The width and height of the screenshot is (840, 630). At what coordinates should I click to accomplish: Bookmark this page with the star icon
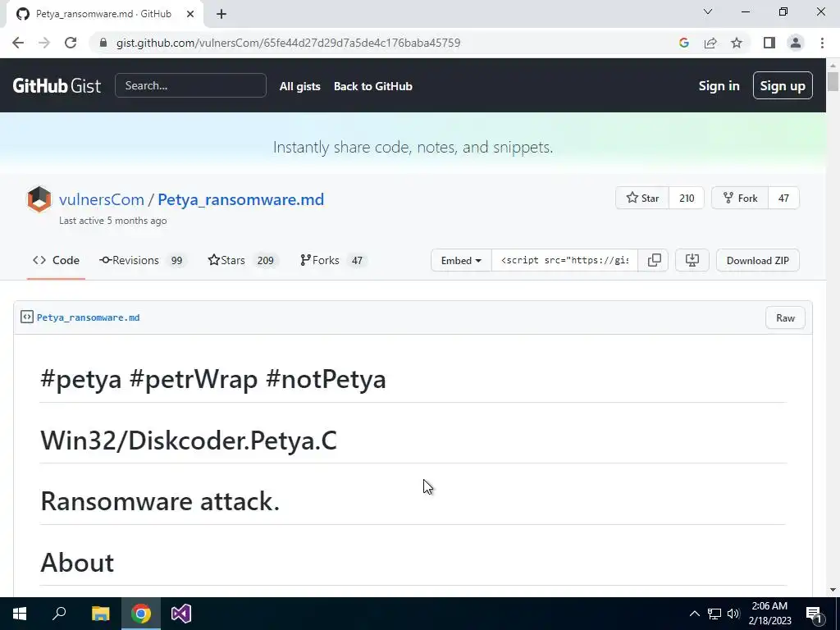(x=737, y=43)
